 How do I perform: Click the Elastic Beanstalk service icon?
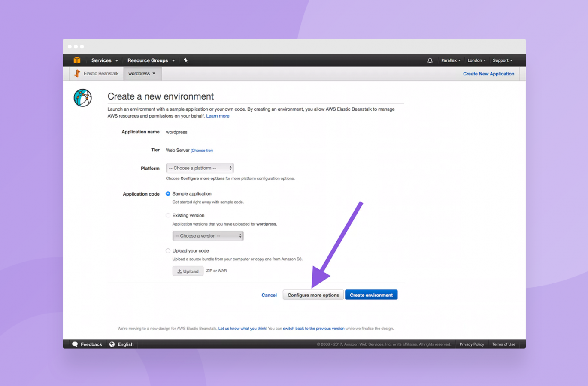[x=77, y=73]
